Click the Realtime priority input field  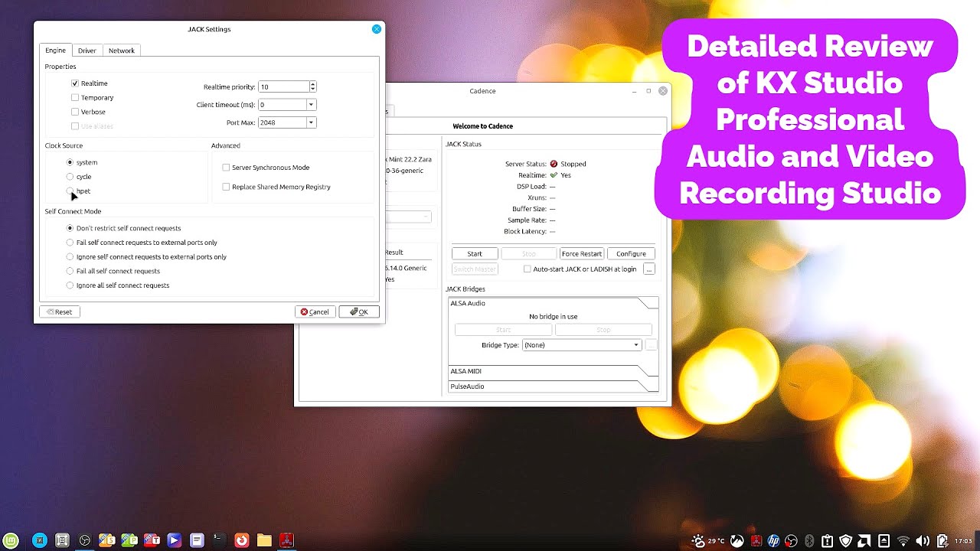coord(283,87)
